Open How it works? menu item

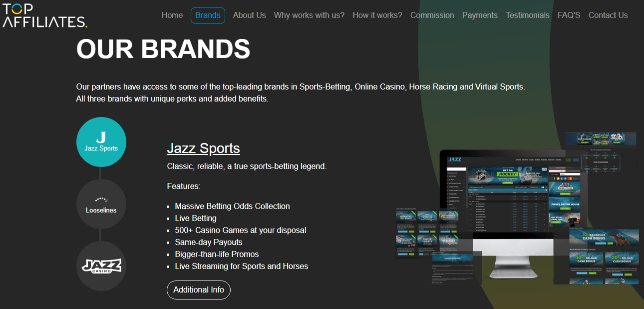pyautogui.click(x=377, y=15)
